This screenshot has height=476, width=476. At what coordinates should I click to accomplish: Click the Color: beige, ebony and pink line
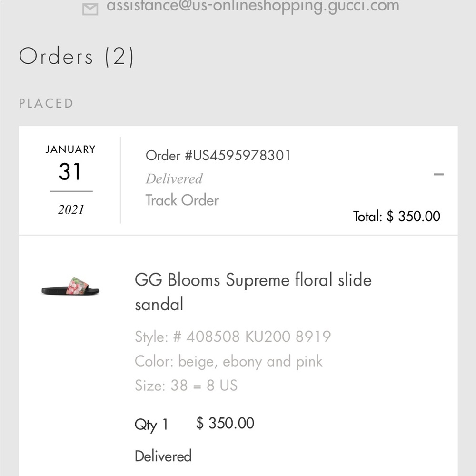[x=228, y=361]
